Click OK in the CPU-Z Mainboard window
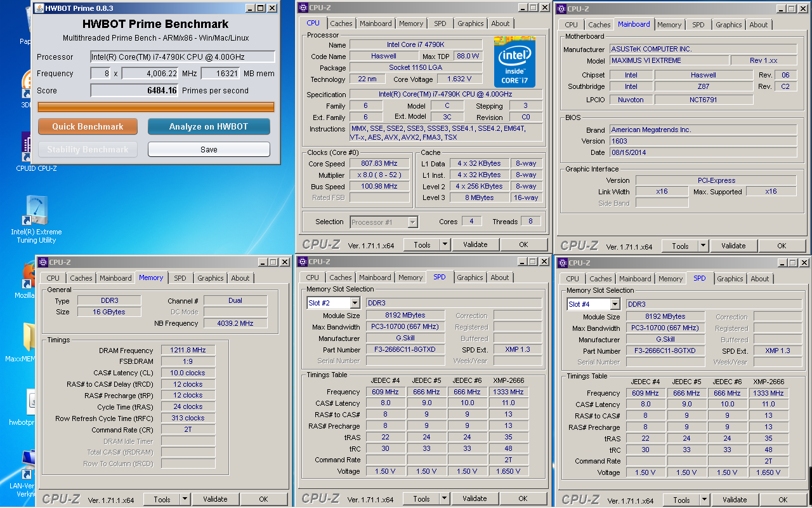The image size is (812, 508). pyautogui.click(x=782, y=246)
